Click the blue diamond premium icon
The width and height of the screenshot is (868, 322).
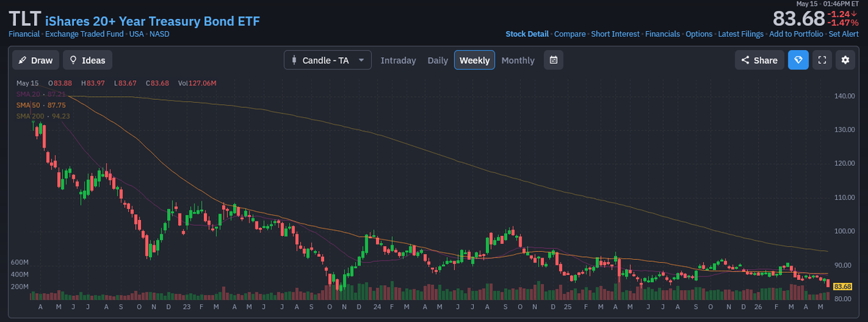[798, 60]
